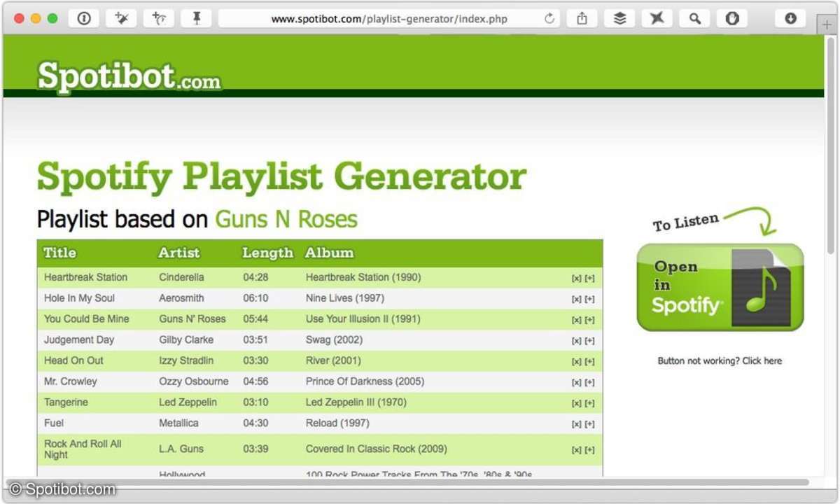
Task: Open the Share sheet icon
Action: tap(582, 19)
